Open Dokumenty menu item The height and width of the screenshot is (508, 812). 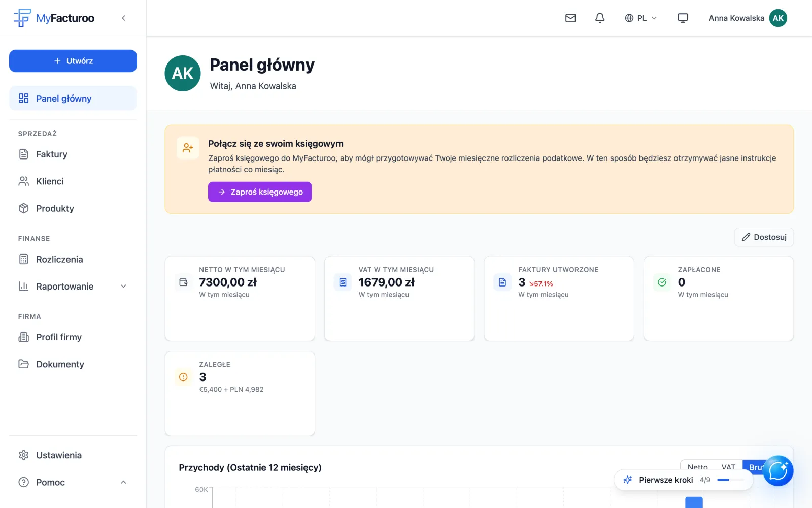coord(73,364)
